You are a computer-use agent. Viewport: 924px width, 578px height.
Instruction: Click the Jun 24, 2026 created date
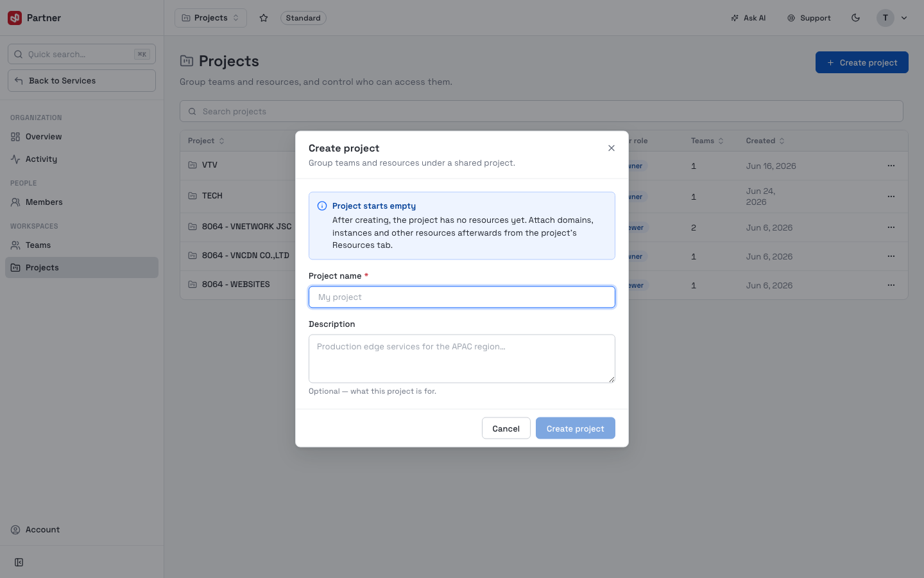point(761,197)
